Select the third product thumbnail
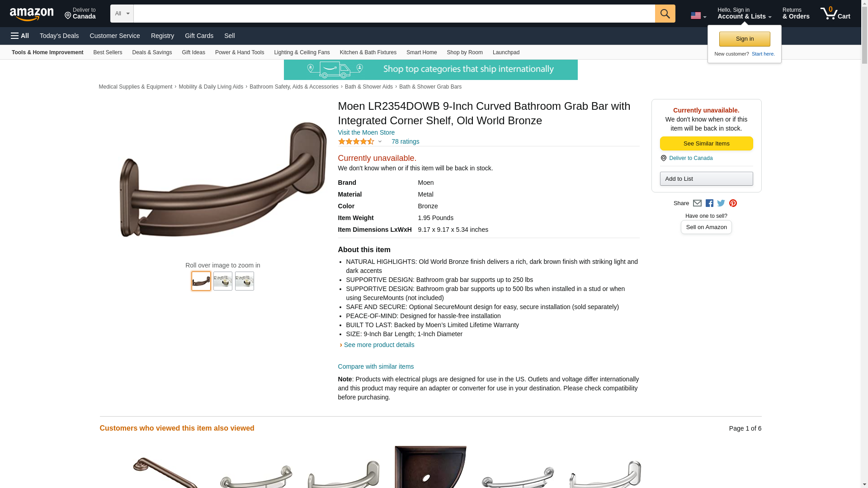The width and height of the screenshot is (868, 488). point(245,281)
